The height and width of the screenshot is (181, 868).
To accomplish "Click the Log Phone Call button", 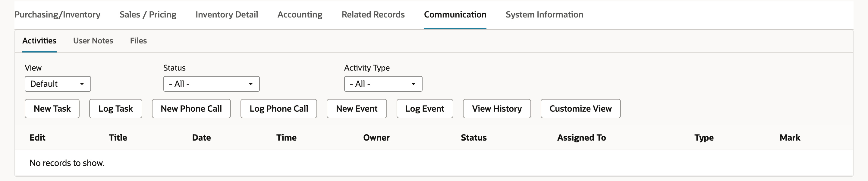I will (x=279, y=109).
